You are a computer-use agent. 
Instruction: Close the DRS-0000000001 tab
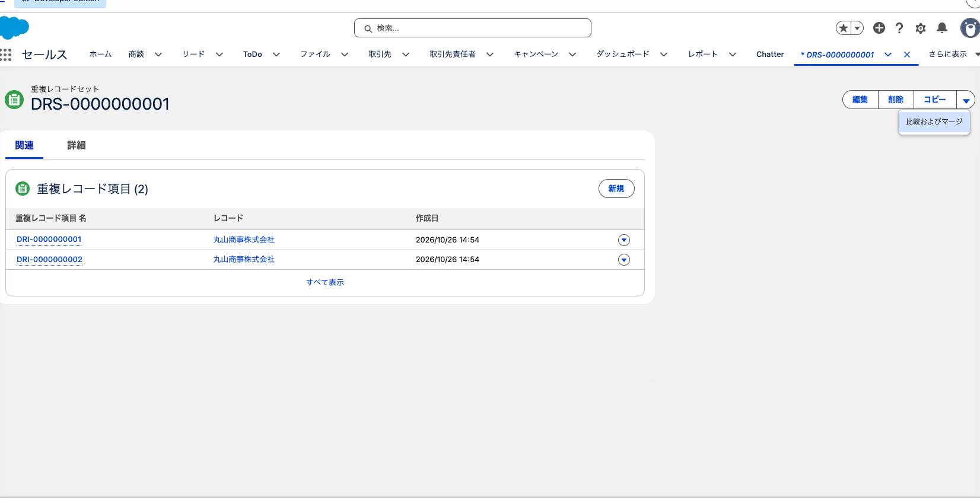point(907,55)
